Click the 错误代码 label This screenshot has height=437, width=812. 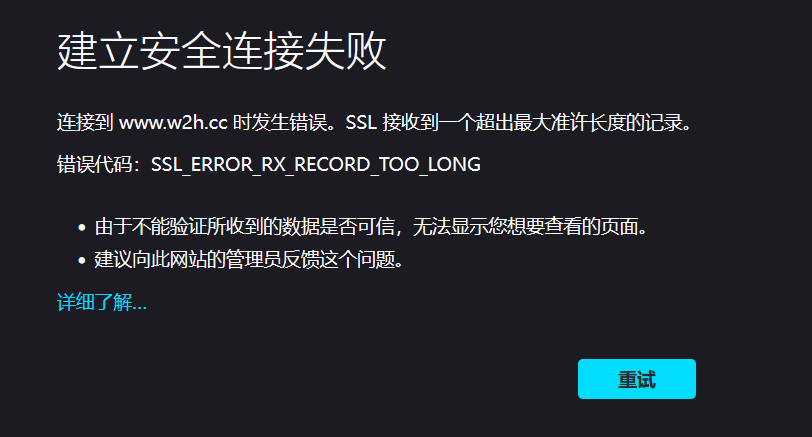click(x=94, y=165)
